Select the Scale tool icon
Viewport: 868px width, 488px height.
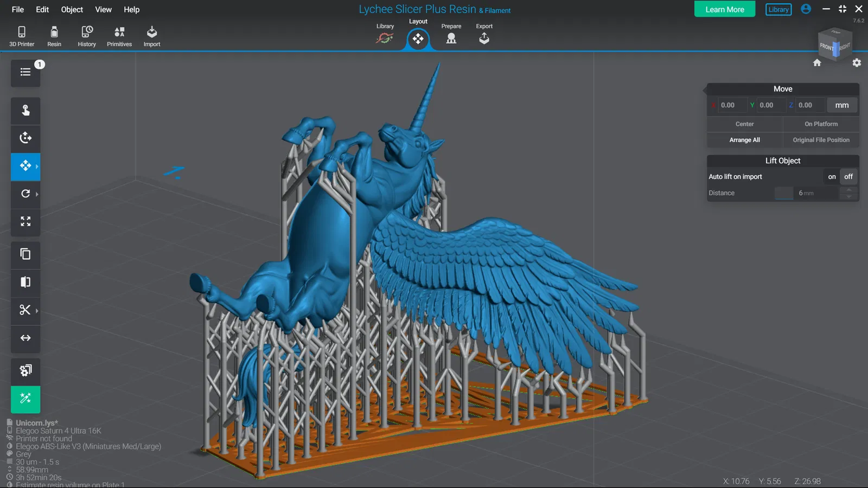pos(25,222)
